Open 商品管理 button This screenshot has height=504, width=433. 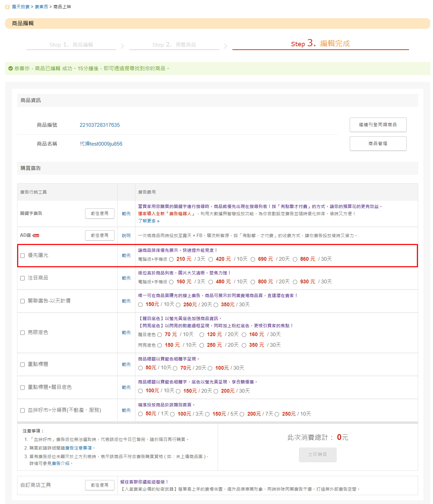[378, 144]
